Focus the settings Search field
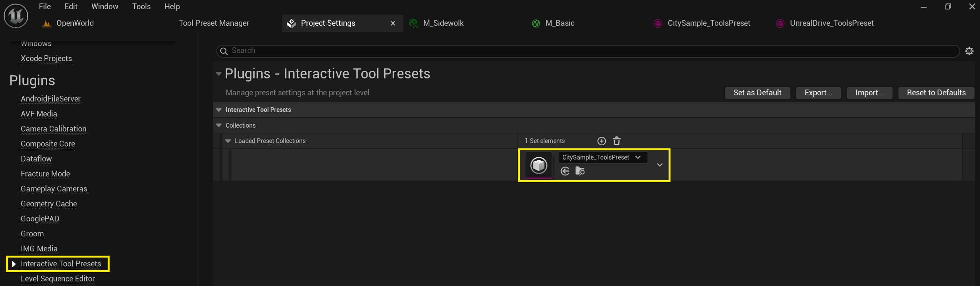 point(588,51)
